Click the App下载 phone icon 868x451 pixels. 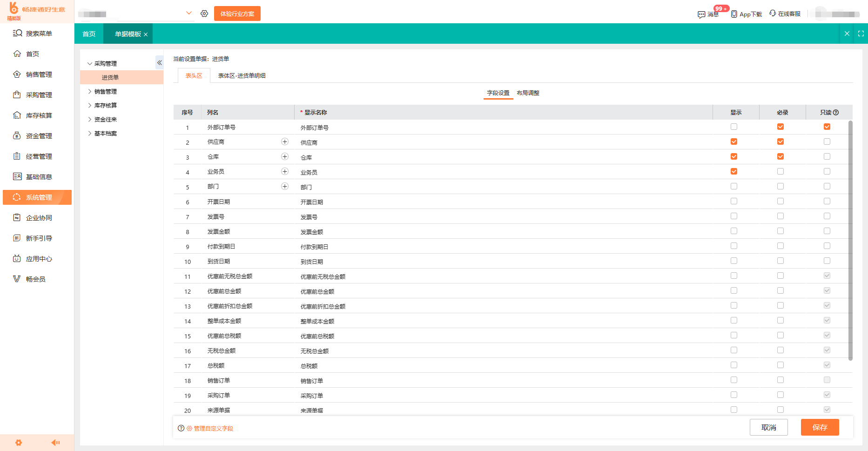(x=734, y=14)
